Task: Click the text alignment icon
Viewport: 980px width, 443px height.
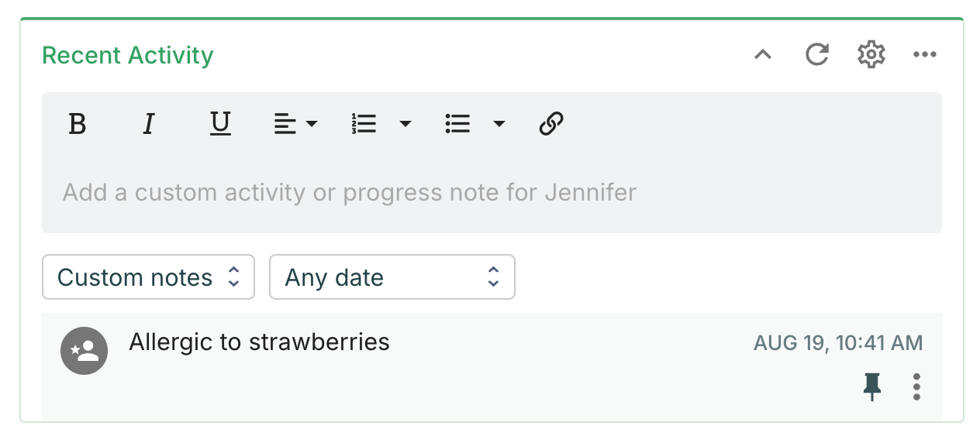Action: pos(285,124)
